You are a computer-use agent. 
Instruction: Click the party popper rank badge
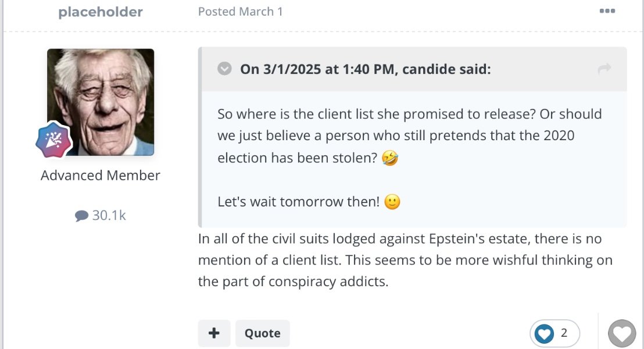point(54,140)
